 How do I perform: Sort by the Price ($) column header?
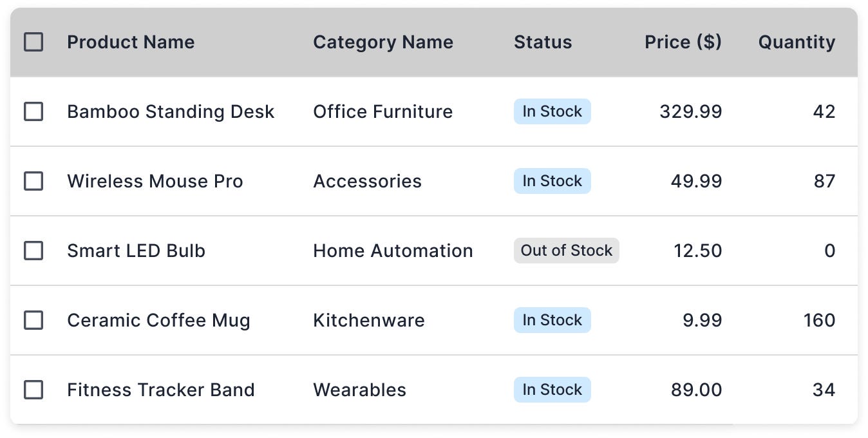(683, 43)
